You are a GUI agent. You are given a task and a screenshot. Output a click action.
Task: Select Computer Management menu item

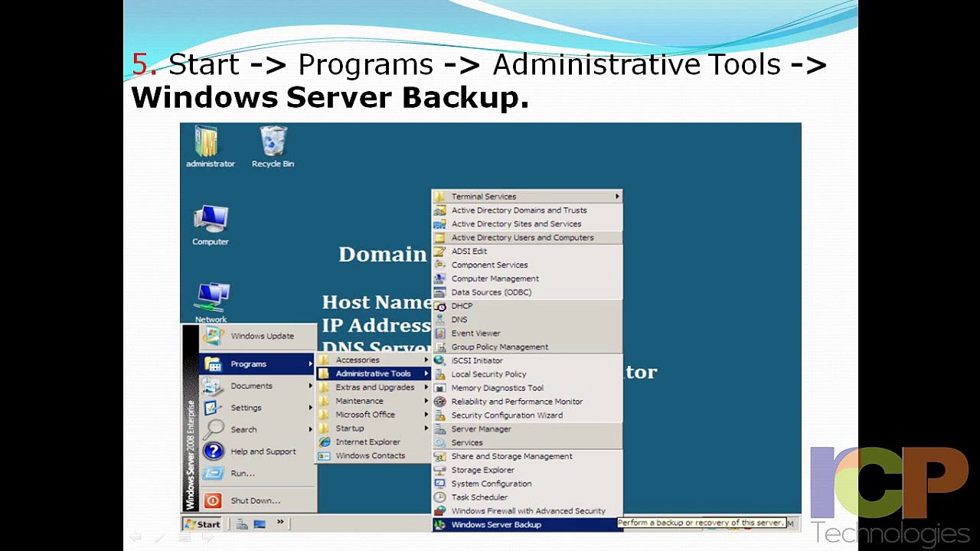(x=527, y=279)
